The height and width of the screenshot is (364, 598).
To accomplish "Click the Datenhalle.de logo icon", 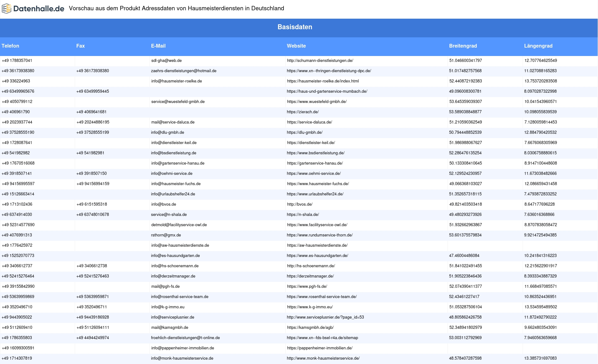I will tap(7, 8).
